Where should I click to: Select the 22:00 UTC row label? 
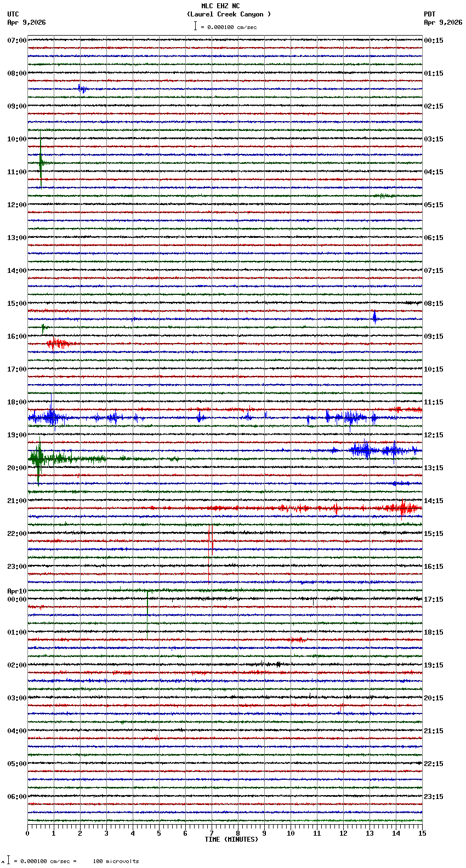[17, 534]
